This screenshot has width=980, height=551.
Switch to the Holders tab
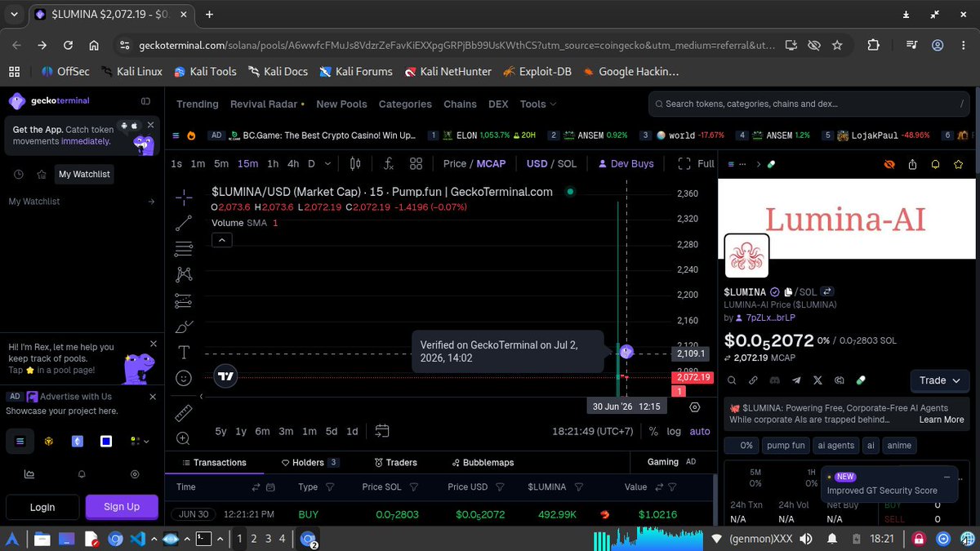(x=310, y=462)
